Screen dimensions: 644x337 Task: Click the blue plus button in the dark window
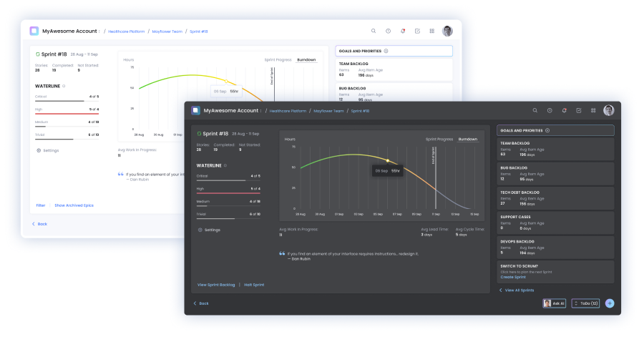(610, 303)
